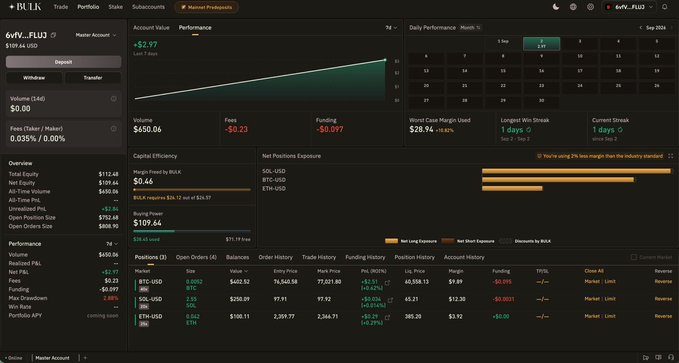Set TP/SL for the BTC-USD position
This screenshot has width=679, height=363.
pos(542,282)
